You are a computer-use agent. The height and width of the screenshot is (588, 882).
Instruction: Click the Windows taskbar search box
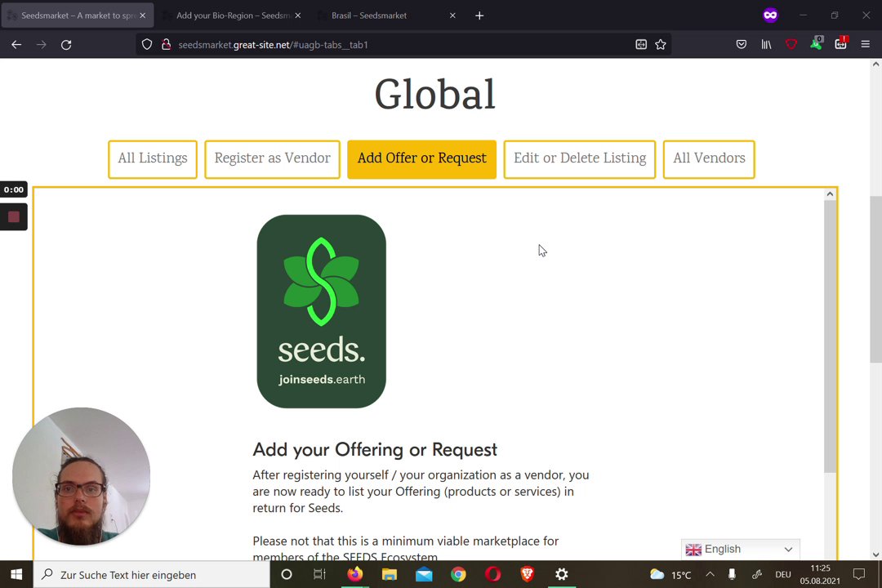coord(152,574)
